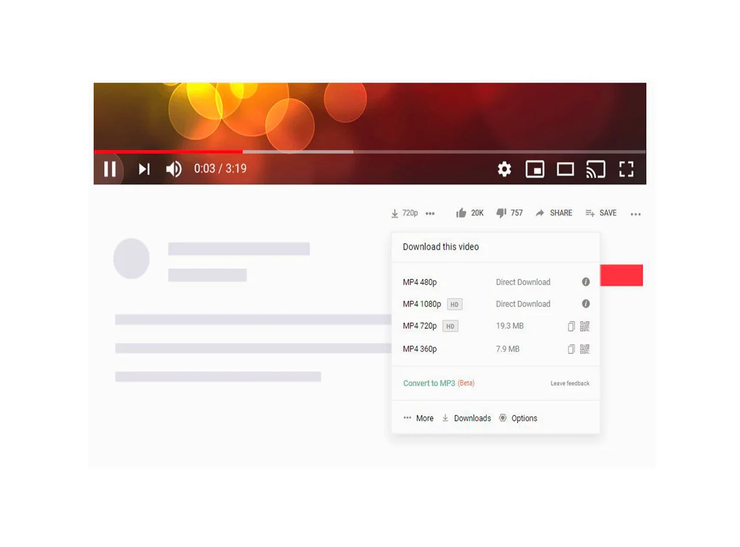
Task: Skip to the next video
Action: (144, 169)
